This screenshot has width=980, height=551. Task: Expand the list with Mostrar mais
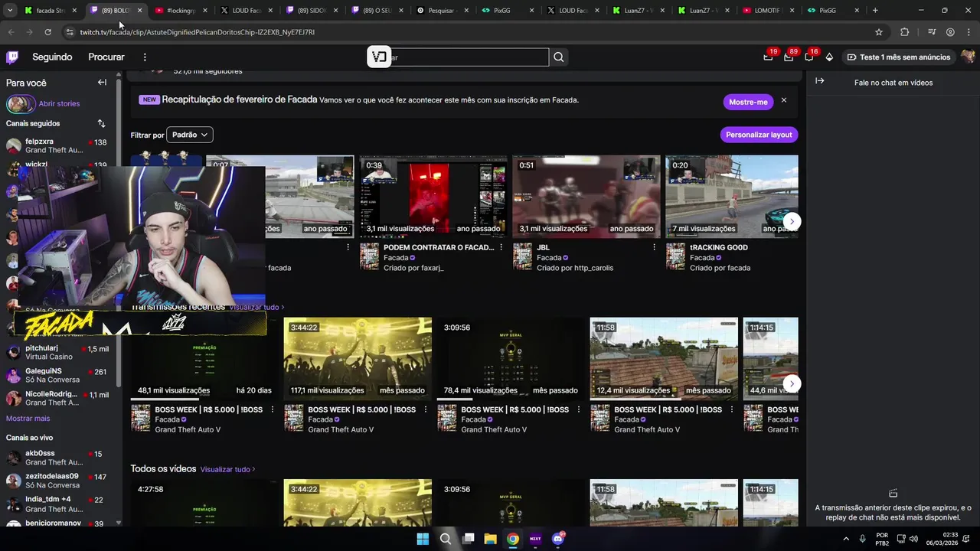point(28,419)
